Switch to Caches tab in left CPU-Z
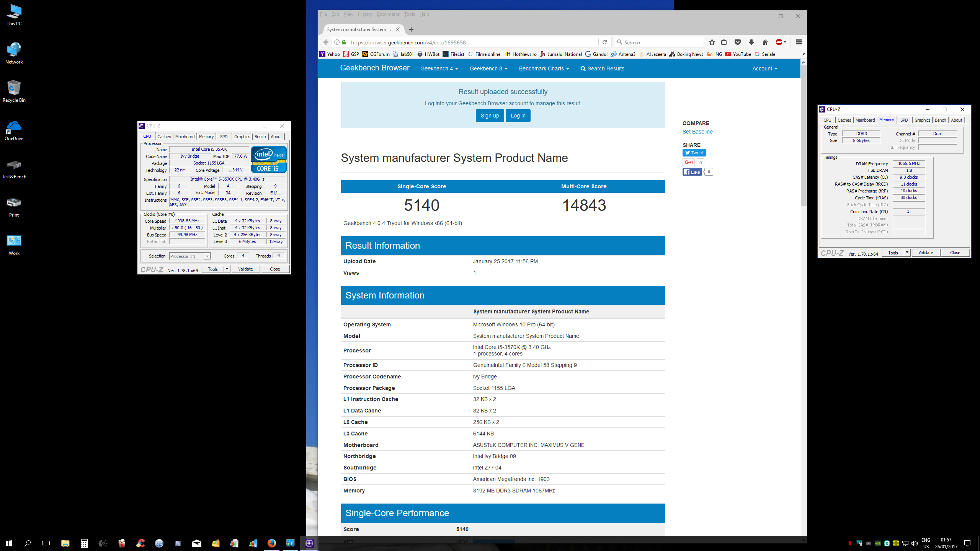This screenshot has height=551, width=980. click(x=164, y=137)
